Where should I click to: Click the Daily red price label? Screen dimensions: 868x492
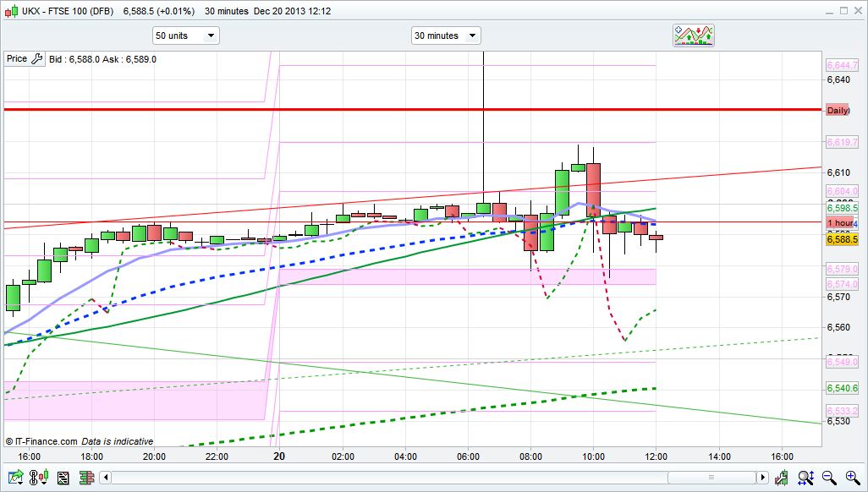coord(837,111)
